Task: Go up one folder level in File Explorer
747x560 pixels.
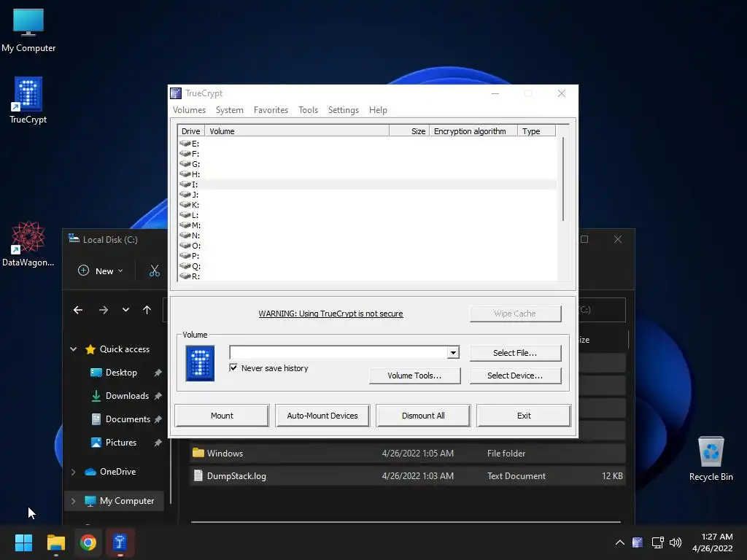Action: (147, 310)
